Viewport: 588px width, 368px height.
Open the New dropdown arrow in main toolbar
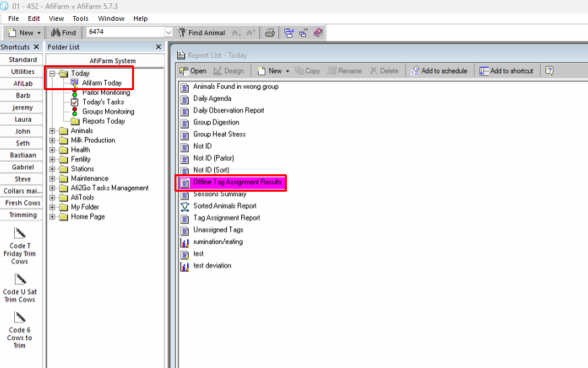tap(38, 33)
